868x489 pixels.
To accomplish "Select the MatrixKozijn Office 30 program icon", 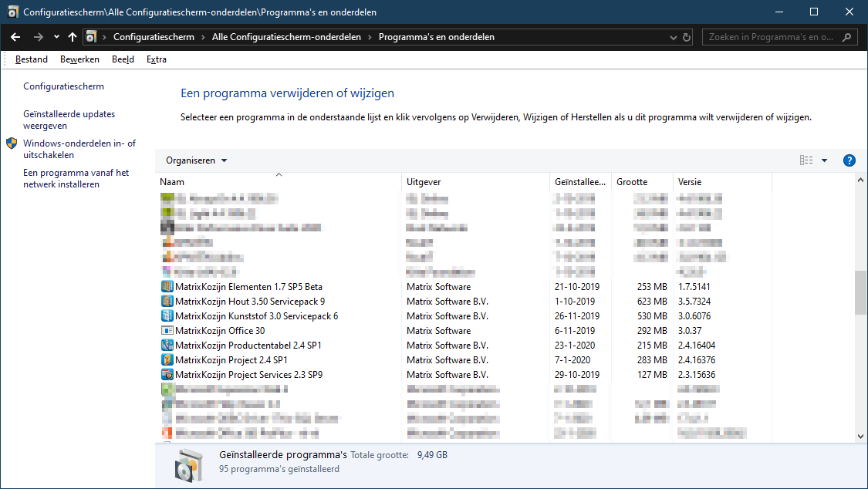I will click(x=167, y=330).
